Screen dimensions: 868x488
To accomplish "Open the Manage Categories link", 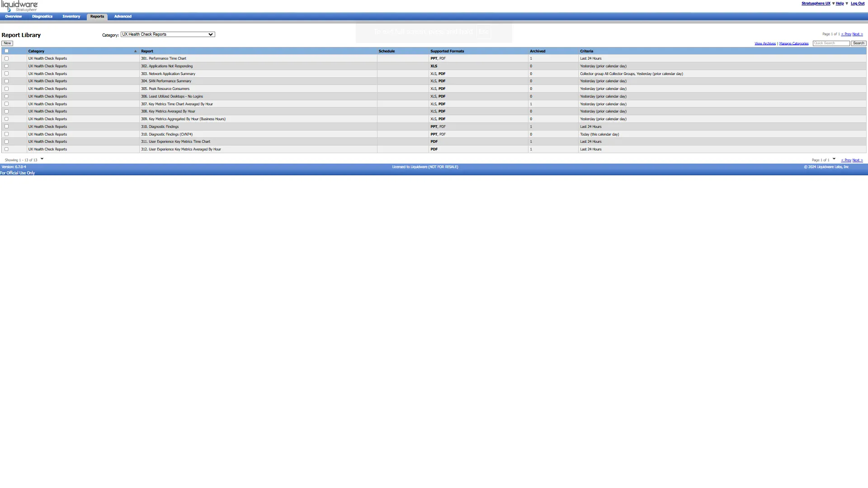I will click(794, 44).
